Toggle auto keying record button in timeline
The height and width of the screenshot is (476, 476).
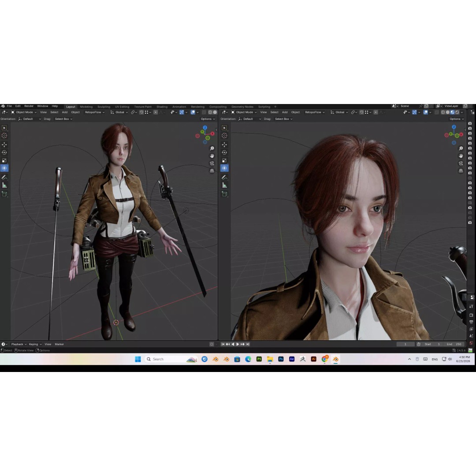[x=212, y=344]
